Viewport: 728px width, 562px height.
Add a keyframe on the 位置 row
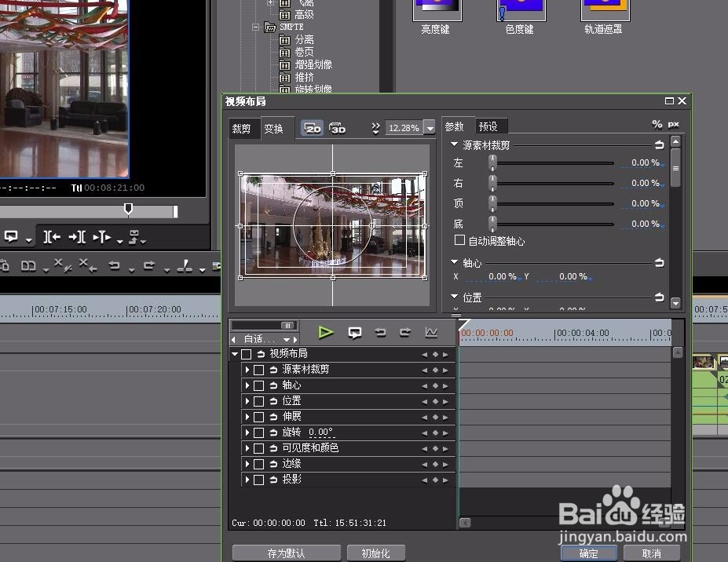pyautogui.click(x=435, y=401)
